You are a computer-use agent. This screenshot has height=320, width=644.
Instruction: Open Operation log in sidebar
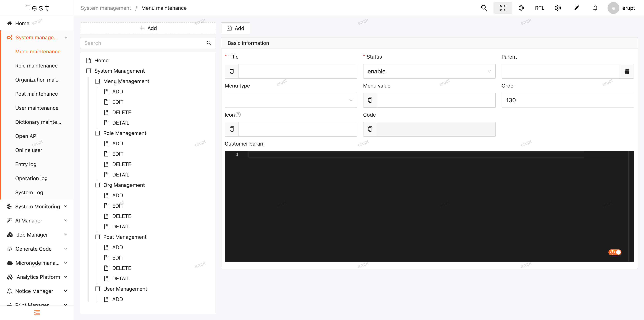coord(31,178)
